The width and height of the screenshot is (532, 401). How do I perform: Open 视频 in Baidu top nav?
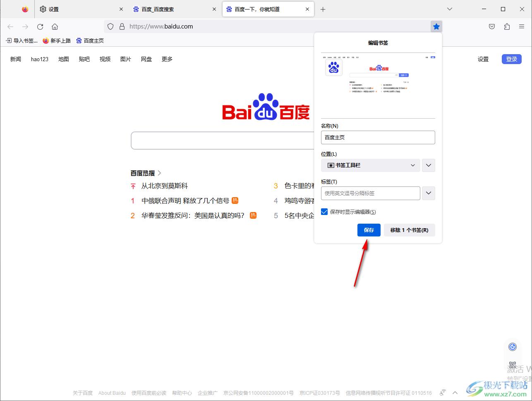coord(105,59)
